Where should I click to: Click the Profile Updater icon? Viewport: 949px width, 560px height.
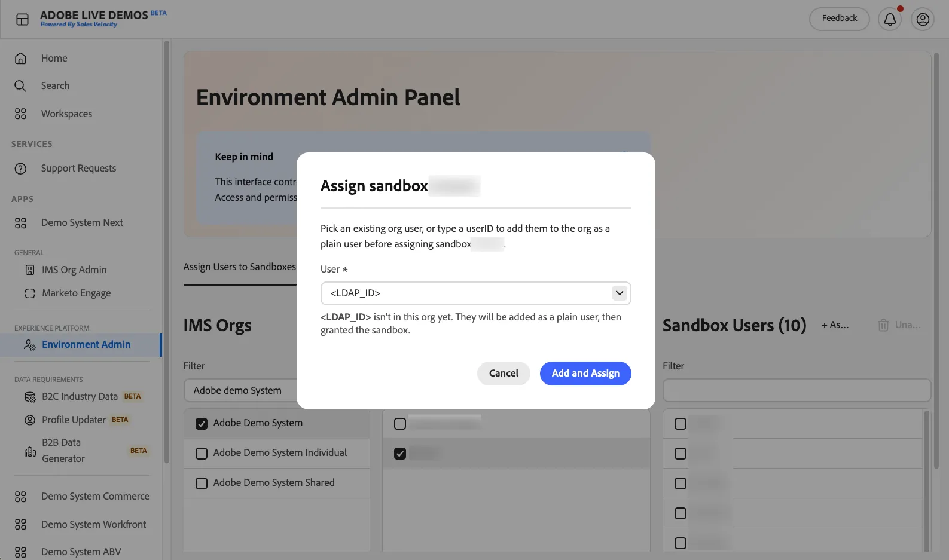(30, 420)
